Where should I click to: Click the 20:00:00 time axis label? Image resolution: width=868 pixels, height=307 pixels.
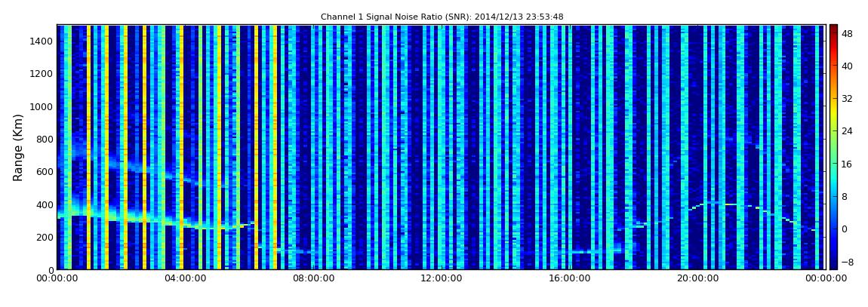697,278
